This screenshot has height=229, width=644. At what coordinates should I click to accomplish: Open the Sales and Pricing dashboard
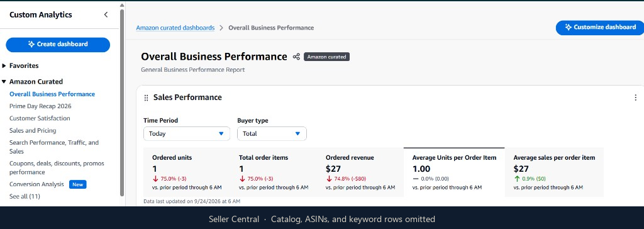tap(33, 130)
